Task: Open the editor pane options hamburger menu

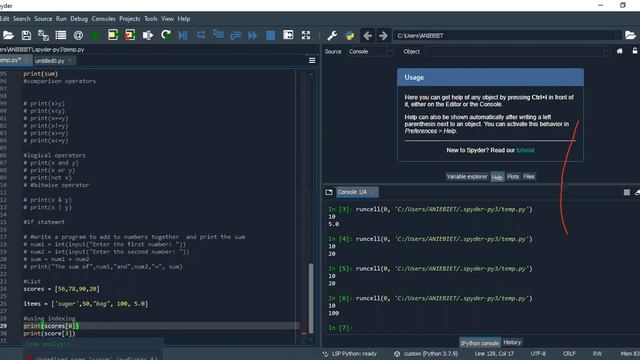Action: pos(312,61)
